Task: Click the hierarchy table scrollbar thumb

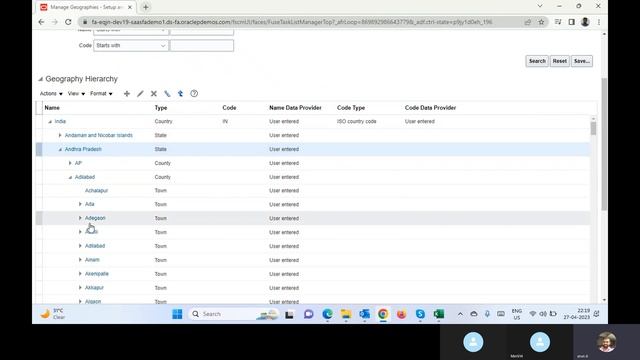Action: (593, 129)
